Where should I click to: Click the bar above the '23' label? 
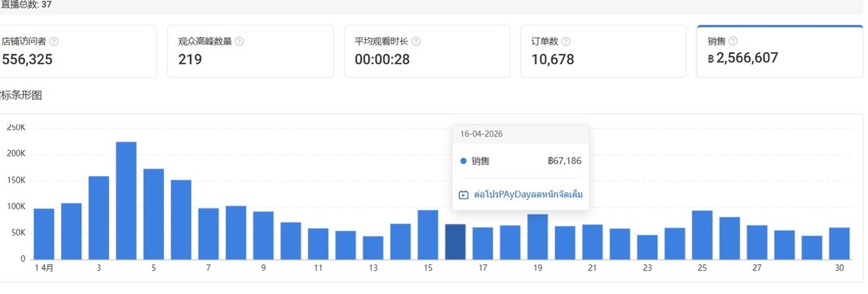click(x=647, y=247)
